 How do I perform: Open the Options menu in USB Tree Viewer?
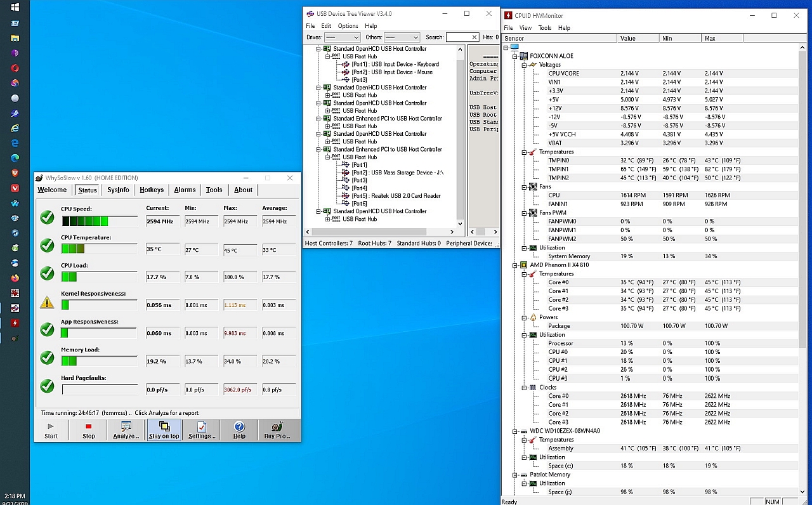coord(348,26)
